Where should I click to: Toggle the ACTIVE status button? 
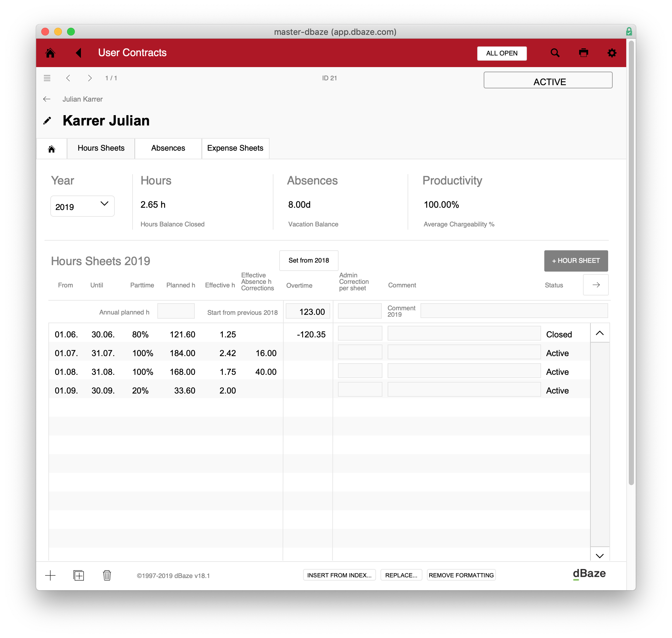(548, 80)
